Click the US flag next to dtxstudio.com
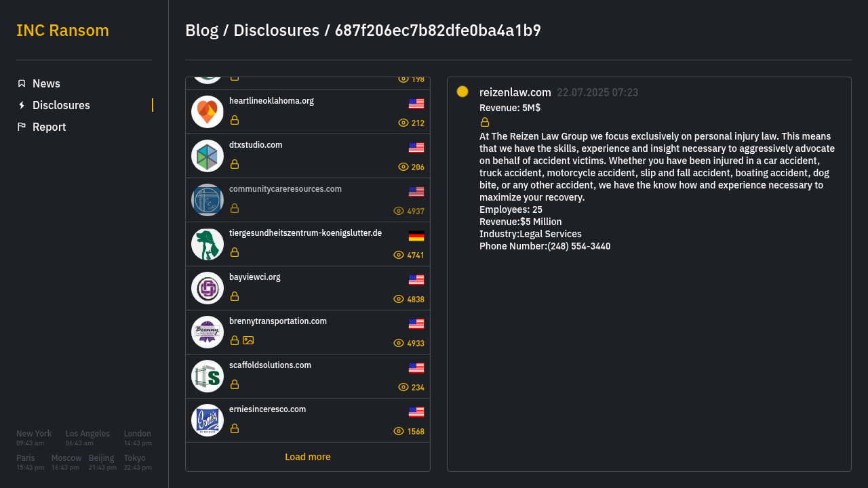Viewport: 868px width, 488px height. click(416, 148)
